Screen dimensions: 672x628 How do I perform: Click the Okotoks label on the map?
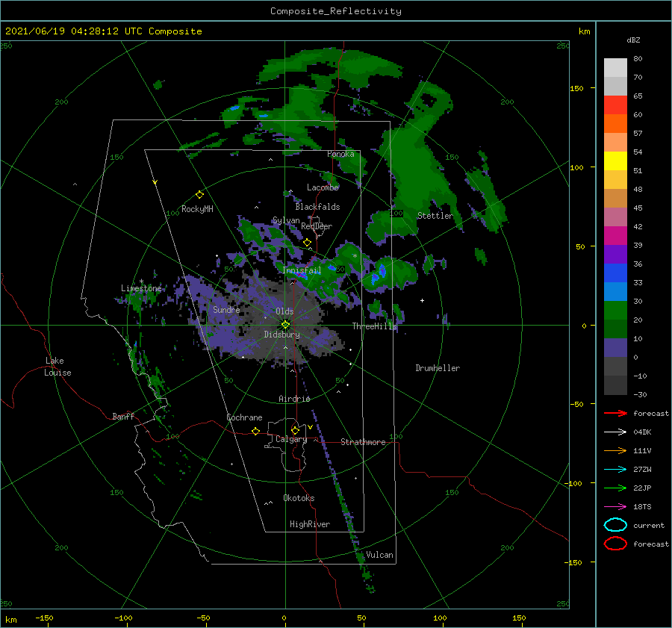coord(299,498)
